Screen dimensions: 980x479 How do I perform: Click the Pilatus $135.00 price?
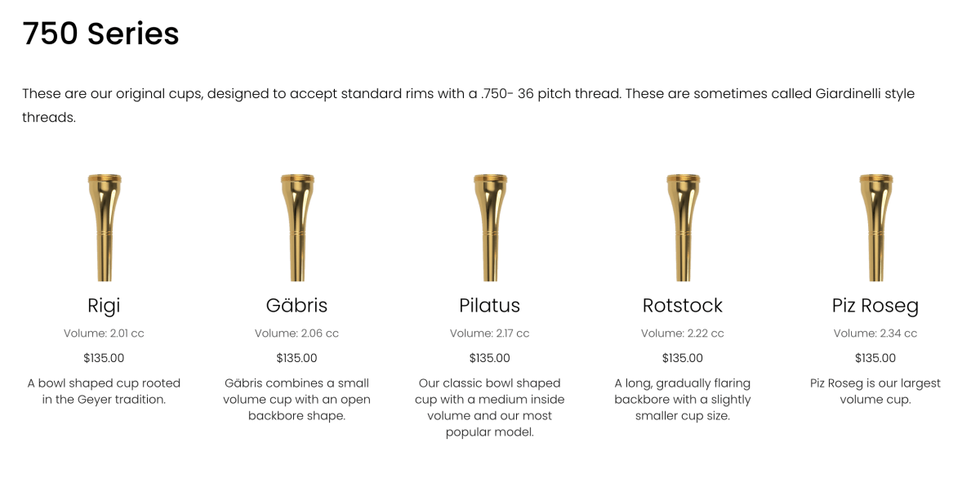(489, 358)
